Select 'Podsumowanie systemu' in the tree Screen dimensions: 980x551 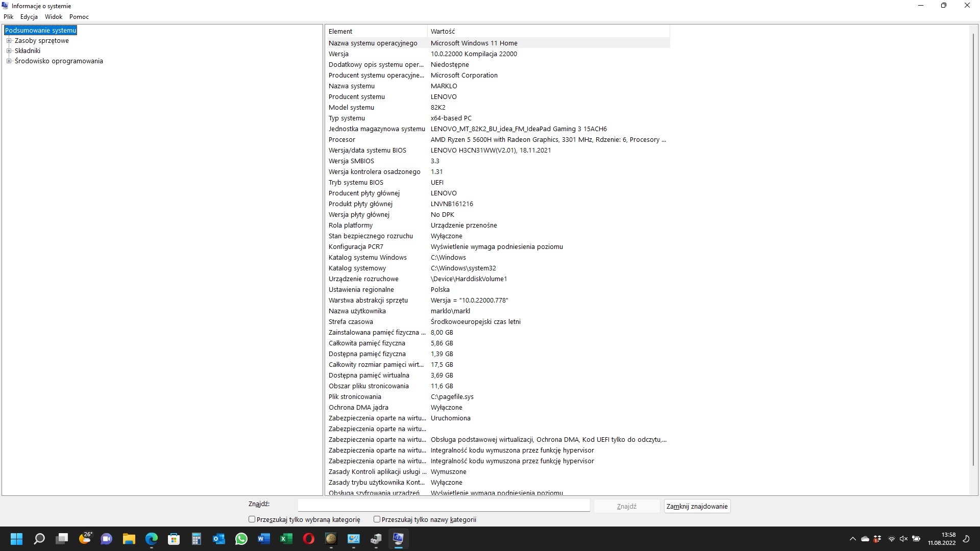pos(40,31)
